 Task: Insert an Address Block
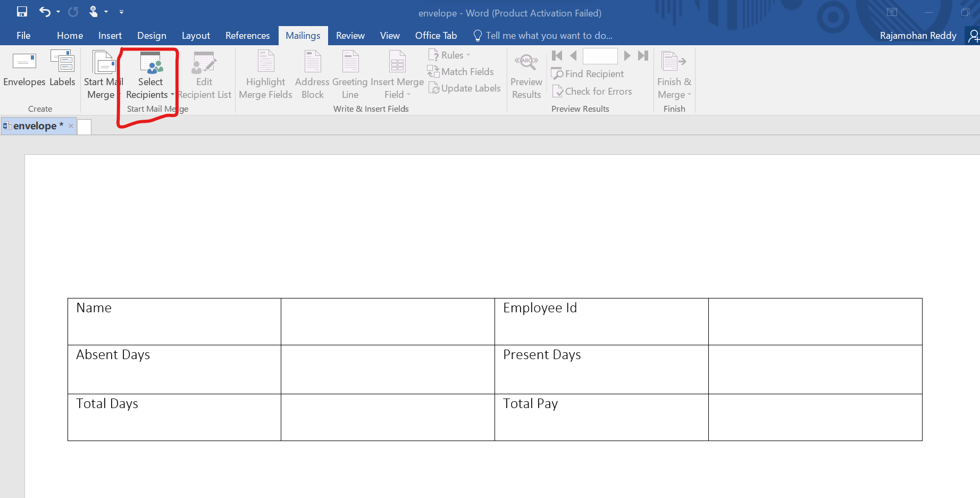(x=312, y=74)
